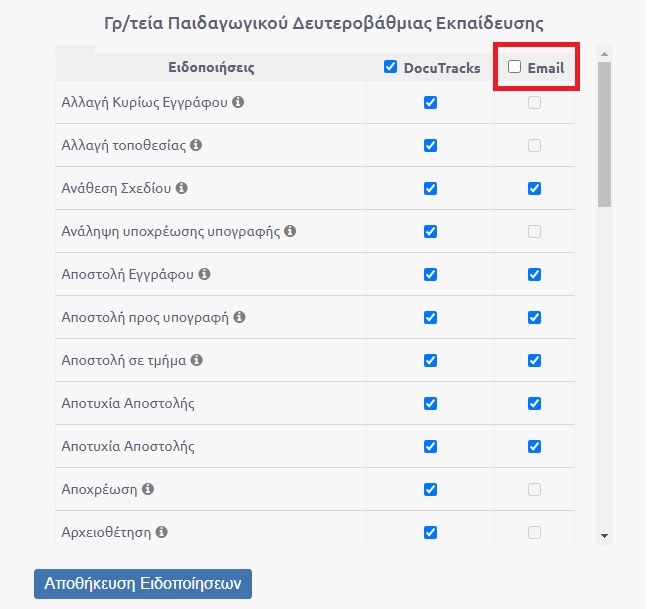The width and height of the screenshot is (647, 609).
Task: Click info icon next to Αποστολή Εγγράφου
Action: click(204, 274)
